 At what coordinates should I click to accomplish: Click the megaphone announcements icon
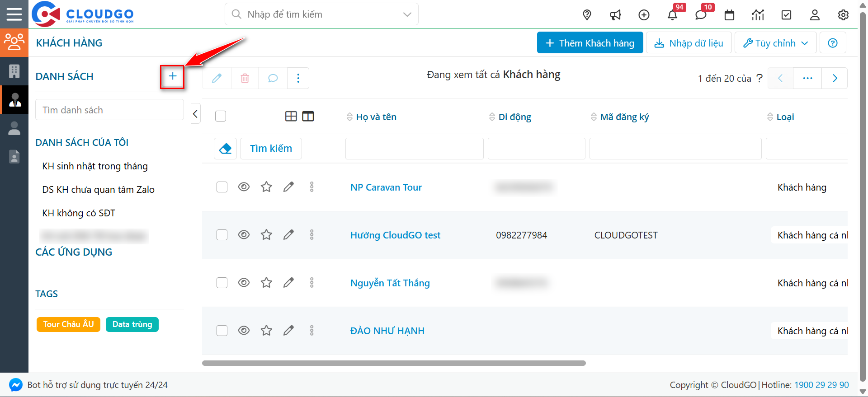[x=615, y=15]
